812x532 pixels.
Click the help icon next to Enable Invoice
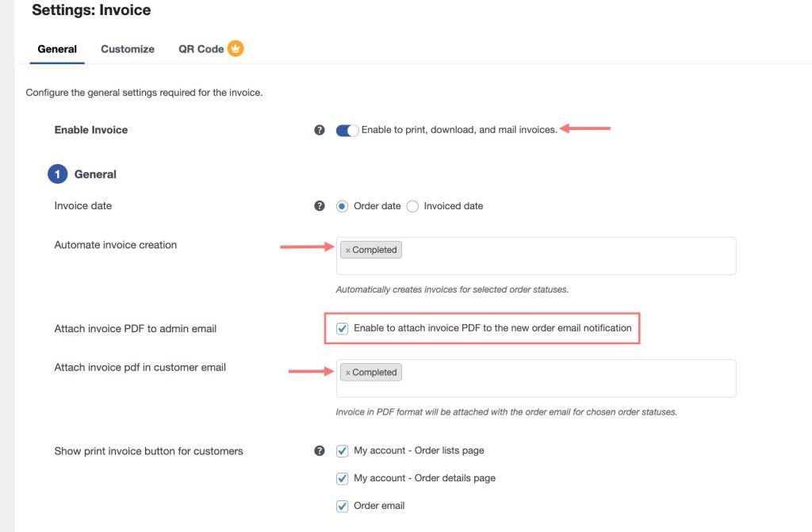click(320, 128)
